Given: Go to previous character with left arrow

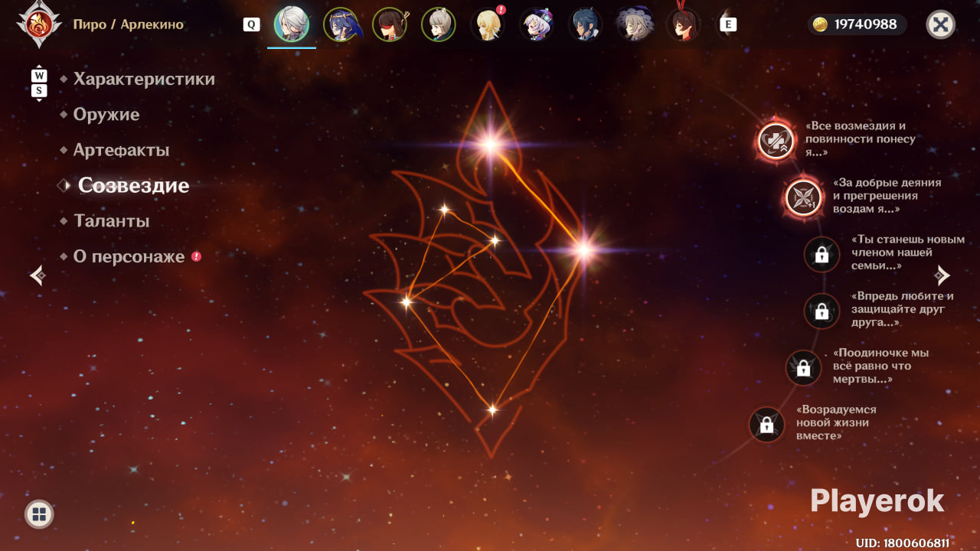Looking at the screenshot, I should [38, 275].
